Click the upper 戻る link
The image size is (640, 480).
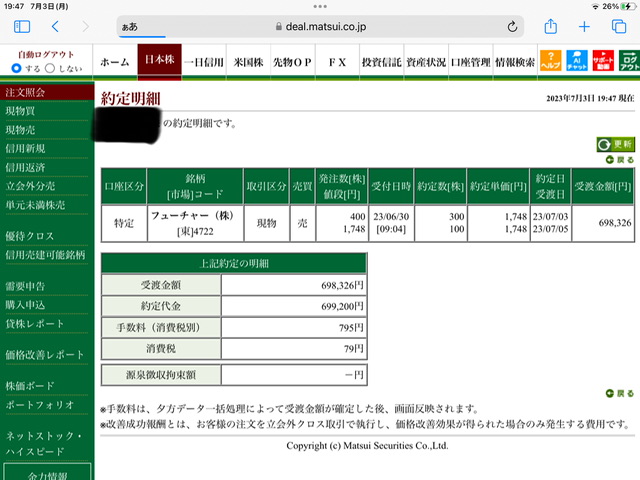(620, 160)
